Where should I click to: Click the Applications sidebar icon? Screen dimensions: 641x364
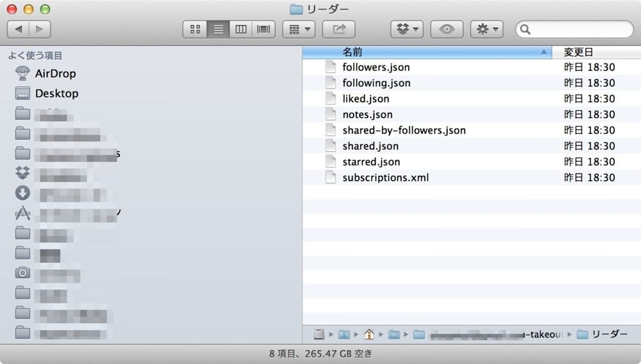22,213
